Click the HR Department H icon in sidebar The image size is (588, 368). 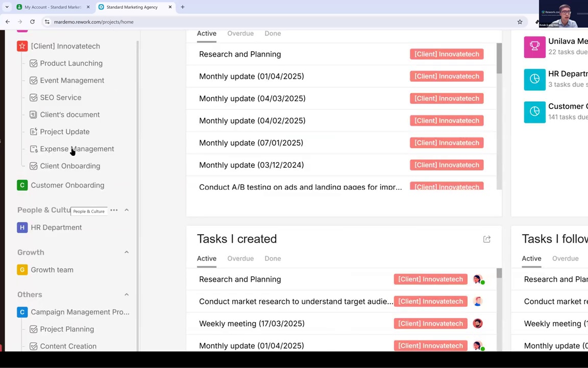[x=22, y=227]
